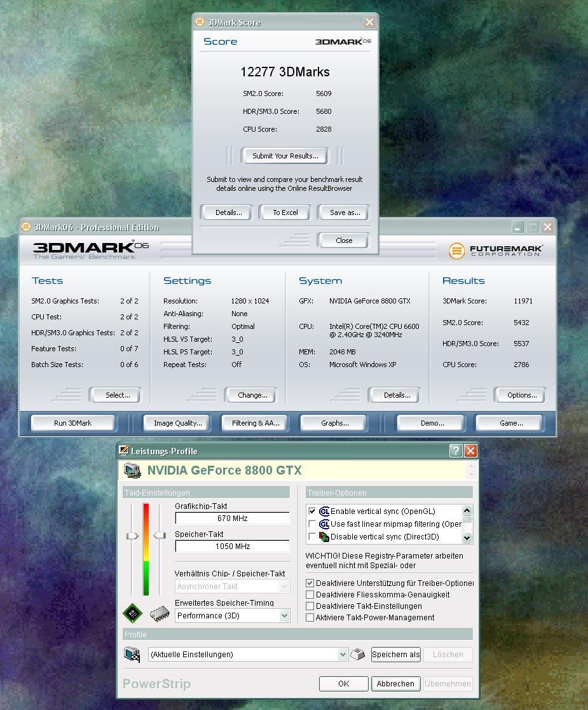Click the graphics card icon next to NVIDIA GeForce 8800 GTX

coord(132,470)
